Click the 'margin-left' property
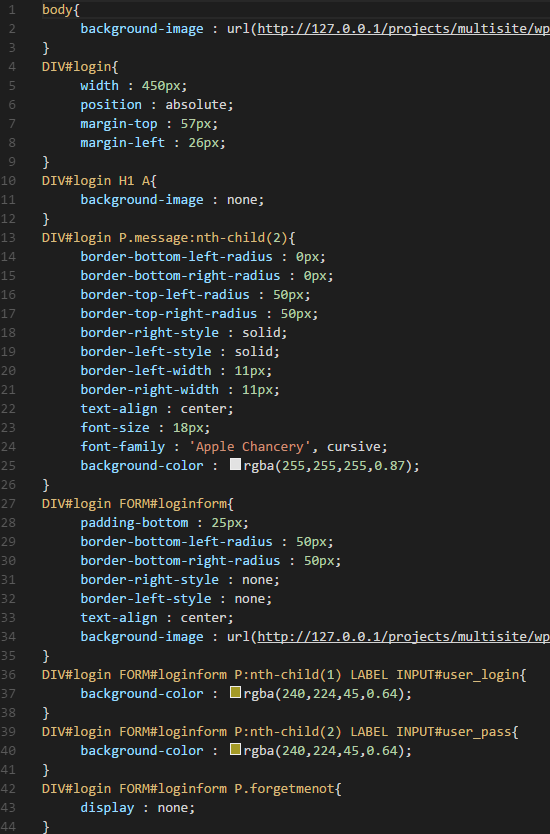The width and height of the screenshot is (550, 834). (122, 143)
